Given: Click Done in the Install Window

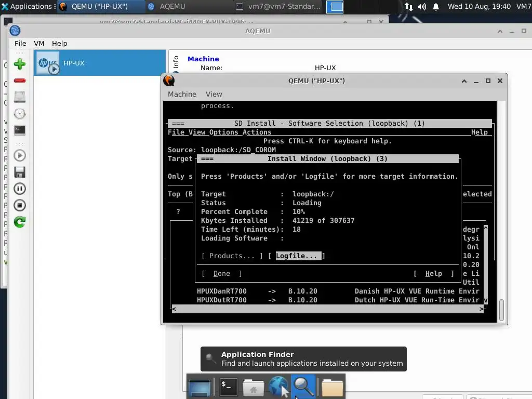Looking at the screenshot, I should 221,273.
